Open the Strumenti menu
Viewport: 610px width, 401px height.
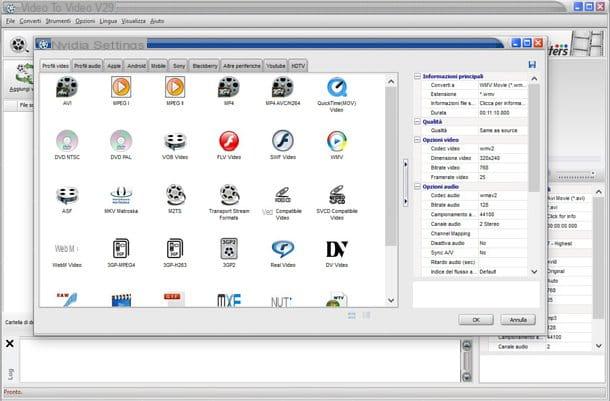tap(58, 21)
